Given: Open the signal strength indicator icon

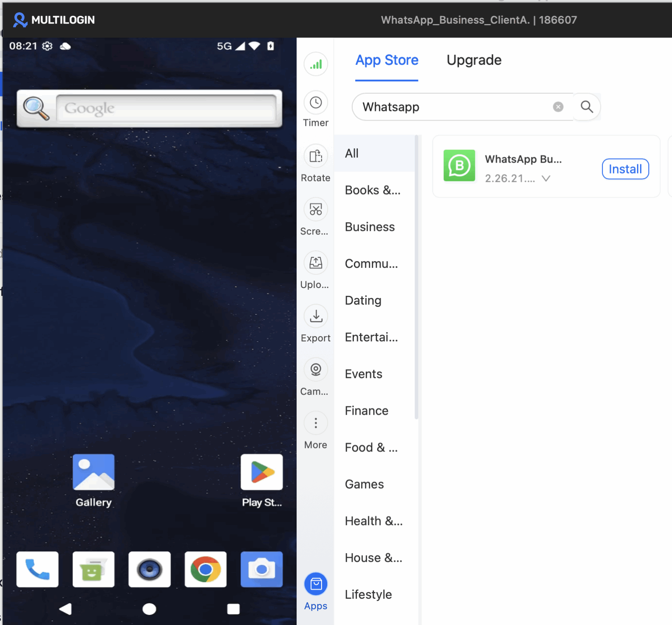Looking at the screenshot, I should click(316, 64).
